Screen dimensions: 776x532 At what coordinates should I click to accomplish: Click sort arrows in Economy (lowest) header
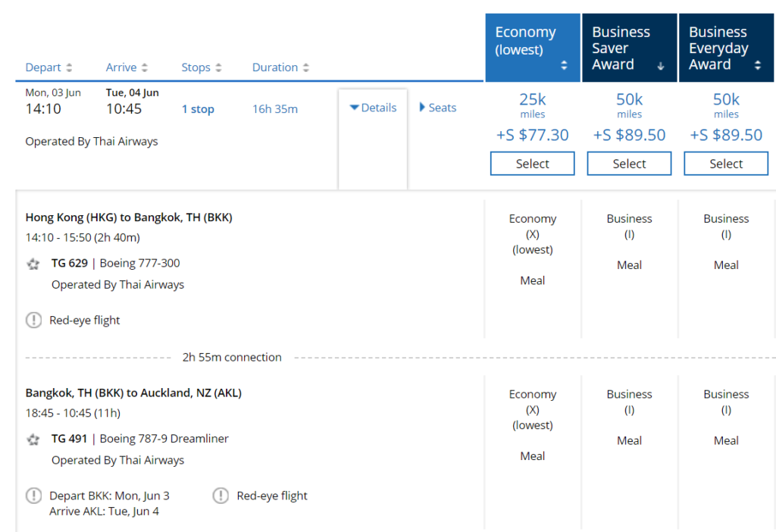click(564, 65)
